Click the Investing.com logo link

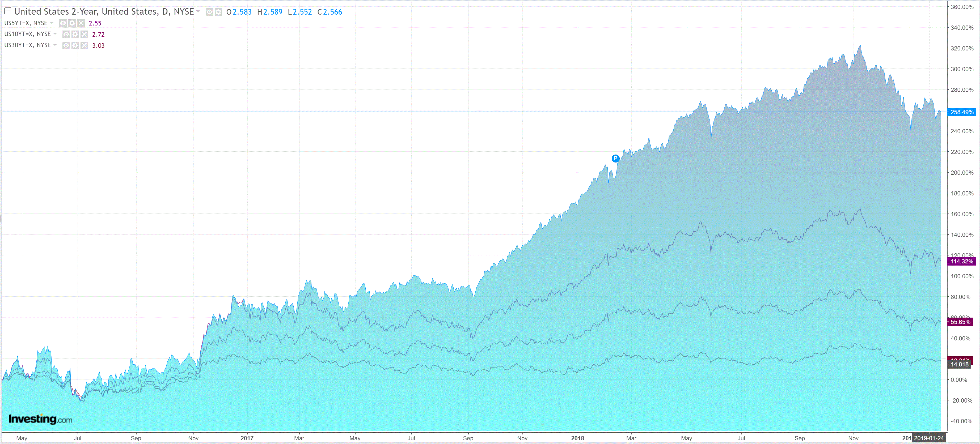40,419
